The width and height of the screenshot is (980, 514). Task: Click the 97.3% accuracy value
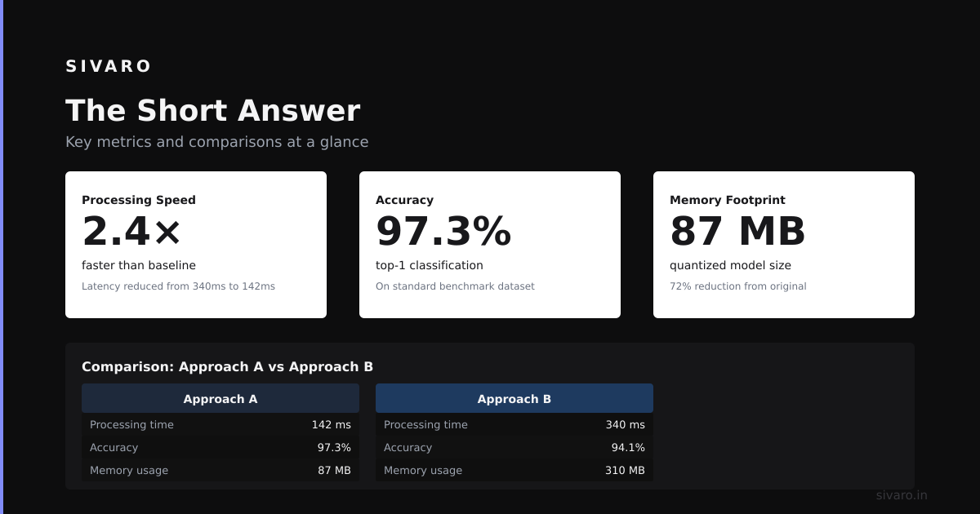(443, 232)
